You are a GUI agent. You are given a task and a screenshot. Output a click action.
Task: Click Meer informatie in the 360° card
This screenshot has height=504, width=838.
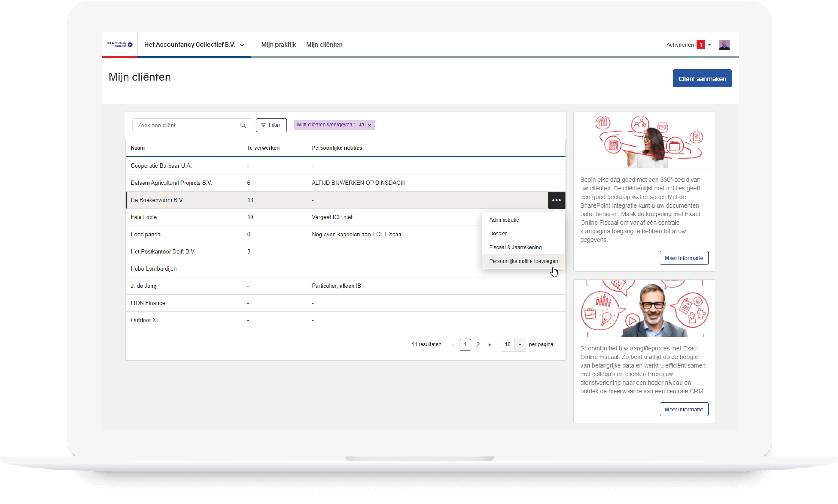[x=684, y=258]
